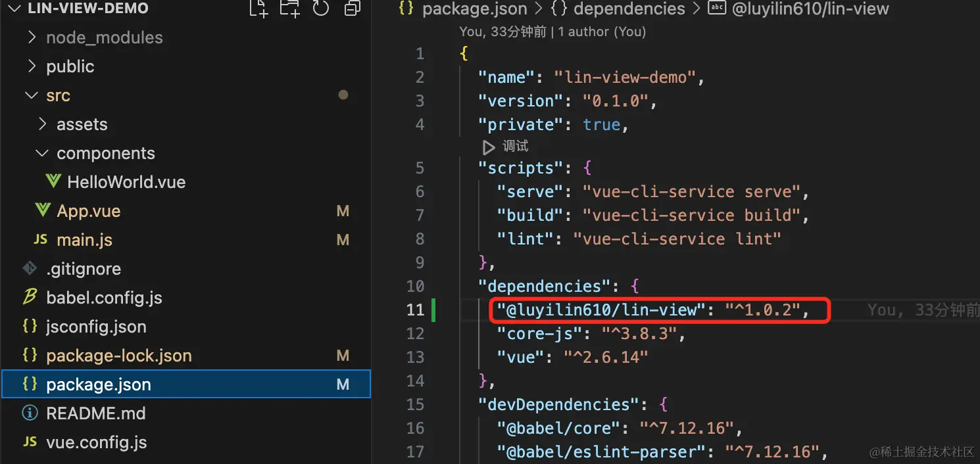Open README.md file
The height and width of the screenshot is (464, 980).
click(x=96, y=413)
